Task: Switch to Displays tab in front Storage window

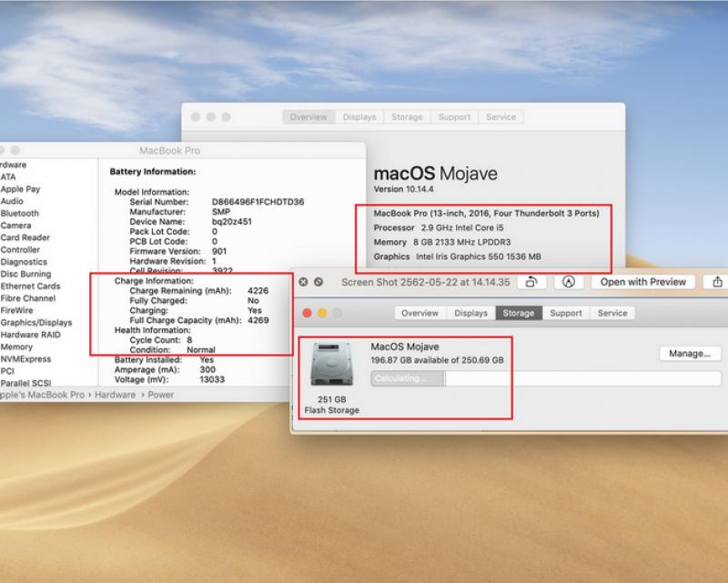Action: click(470, 313)
